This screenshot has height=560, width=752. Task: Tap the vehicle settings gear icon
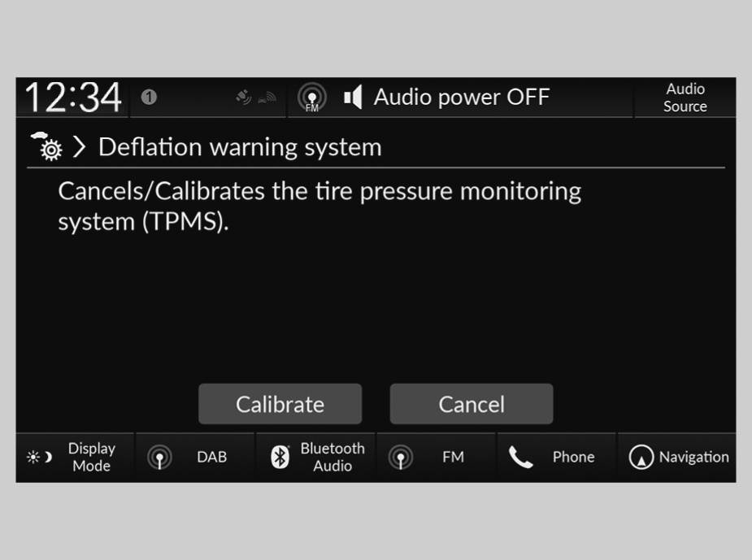[x=48, y=147]
